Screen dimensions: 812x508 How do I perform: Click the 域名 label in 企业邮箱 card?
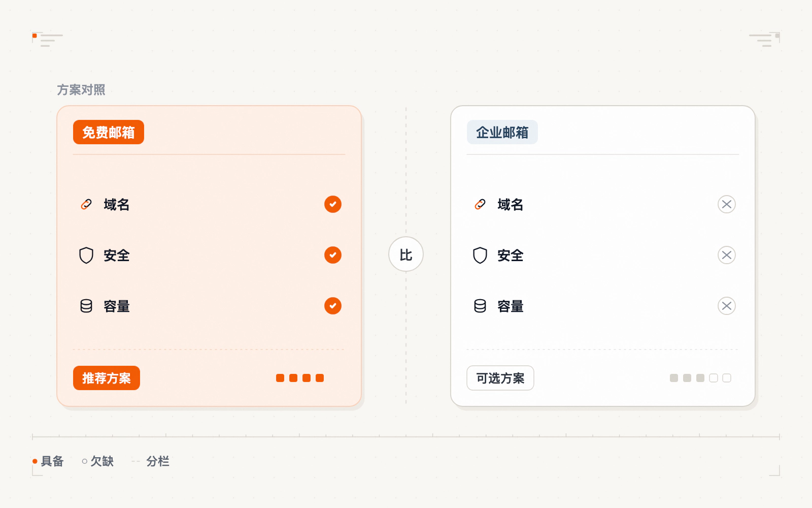511,204
